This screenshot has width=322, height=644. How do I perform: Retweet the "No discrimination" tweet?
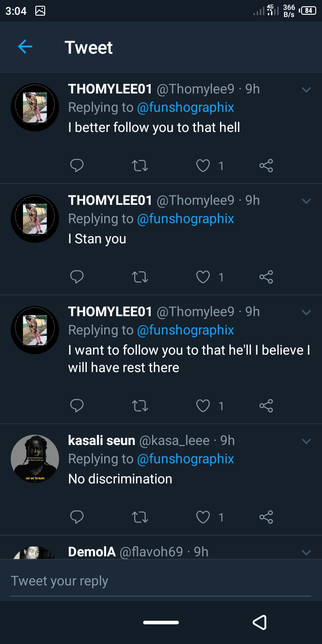click(x=140, y=517)
